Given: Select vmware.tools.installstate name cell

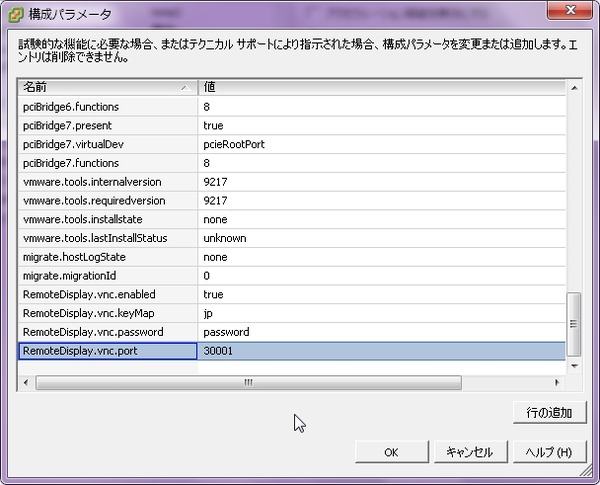Looking at the screenshot, I should coord(108,219).
